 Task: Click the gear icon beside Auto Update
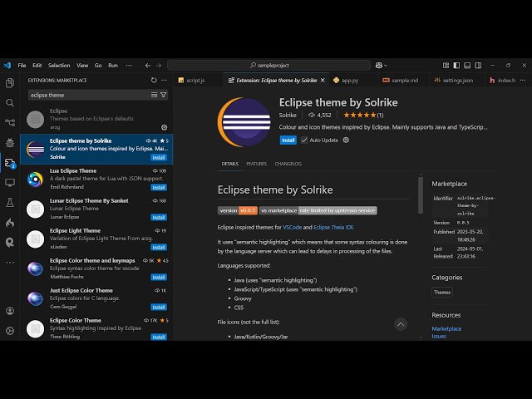point(346,140)
